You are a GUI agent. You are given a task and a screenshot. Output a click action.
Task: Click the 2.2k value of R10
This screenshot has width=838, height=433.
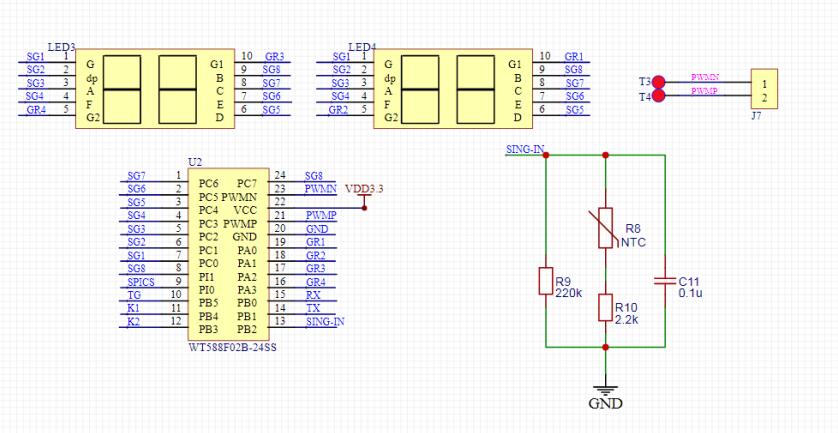(626, 320)
